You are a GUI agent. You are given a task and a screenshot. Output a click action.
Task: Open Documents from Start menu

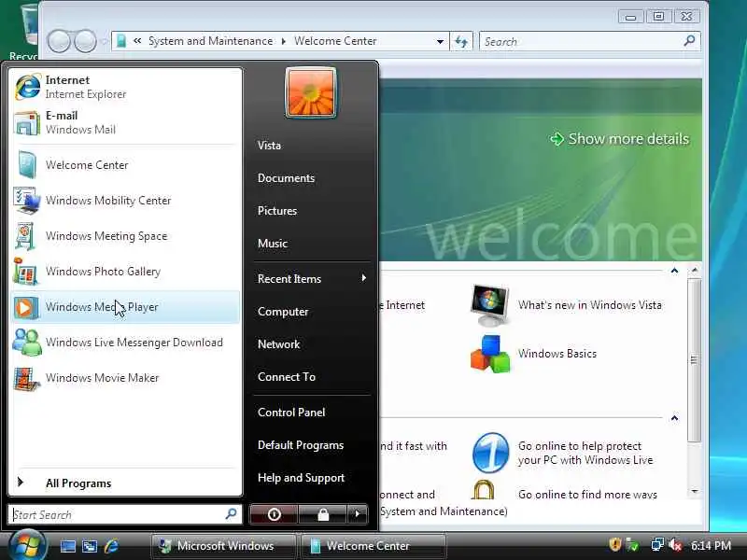[x=286, y=178]
